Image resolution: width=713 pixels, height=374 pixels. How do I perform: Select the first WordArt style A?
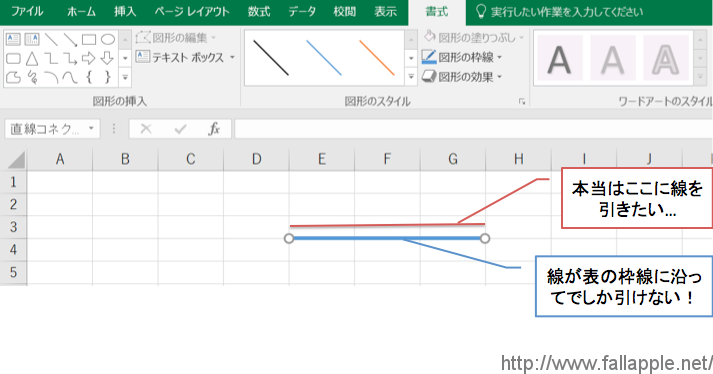[559, 58]
